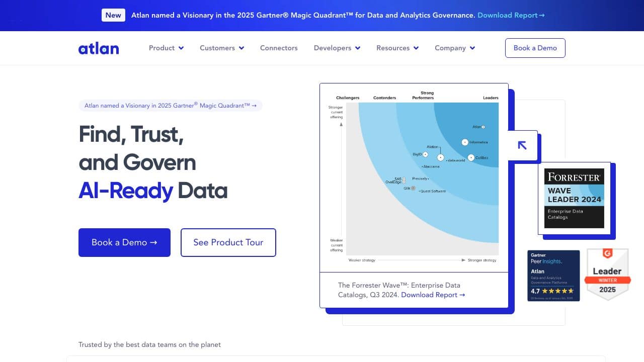Expand the Resources navigation menu
644x362 pixels.
coord(397,48)
